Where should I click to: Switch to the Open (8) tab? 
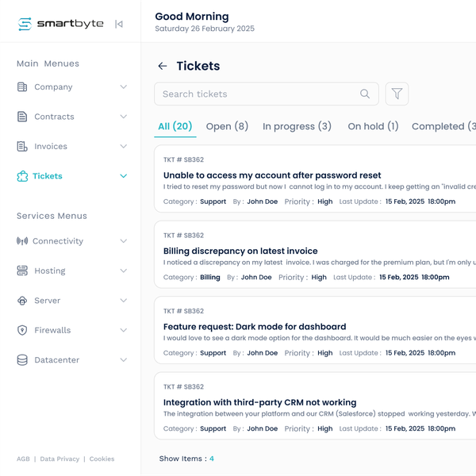[227, 126]
